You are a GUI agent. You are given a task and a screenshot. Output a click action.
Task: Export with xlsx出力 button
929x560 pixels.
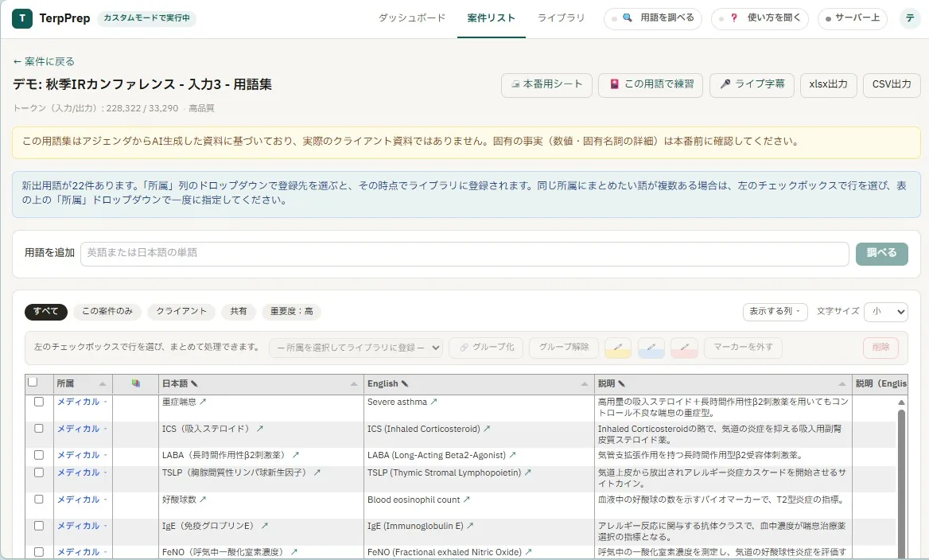(x=828, y=84)
